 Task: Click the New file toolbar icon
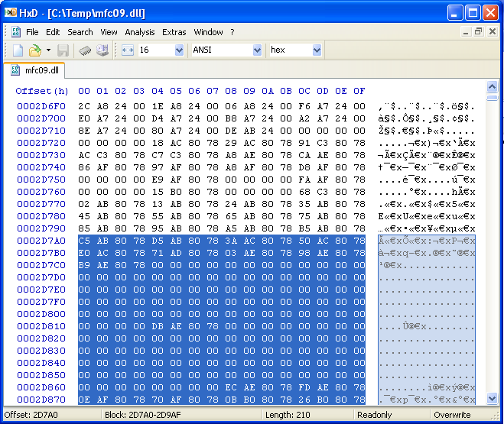[x=18, y=50]
